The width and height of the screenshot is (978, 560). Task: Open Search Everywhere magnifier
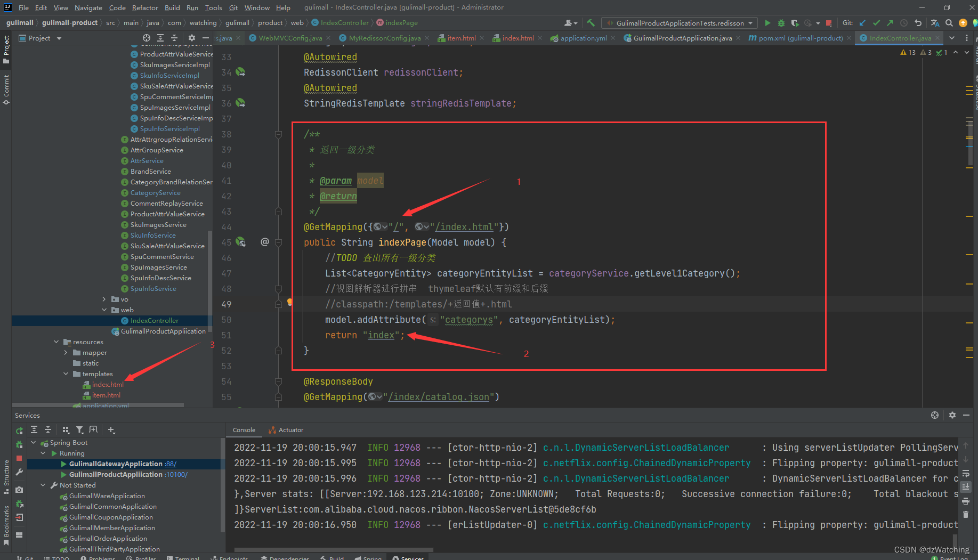(949, 23)
